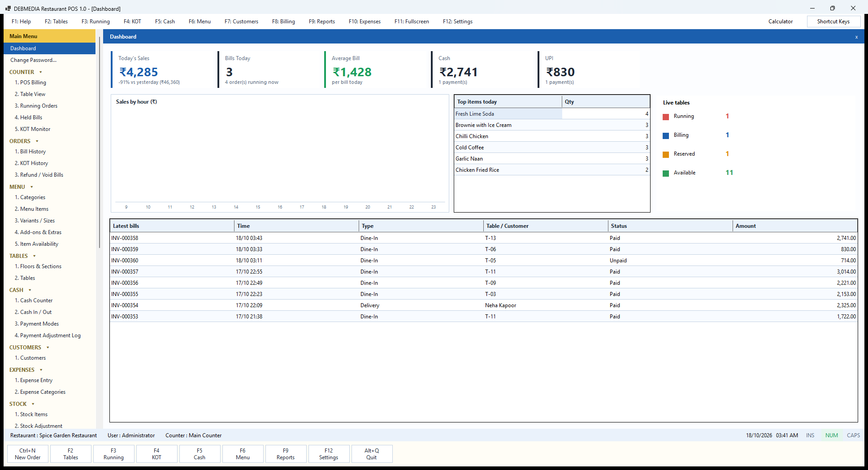Viewport: 868px width, 470px height.
Task: Start a new order with Ctrl+N button
Action: pyautogui.click(x=28, y=454)
